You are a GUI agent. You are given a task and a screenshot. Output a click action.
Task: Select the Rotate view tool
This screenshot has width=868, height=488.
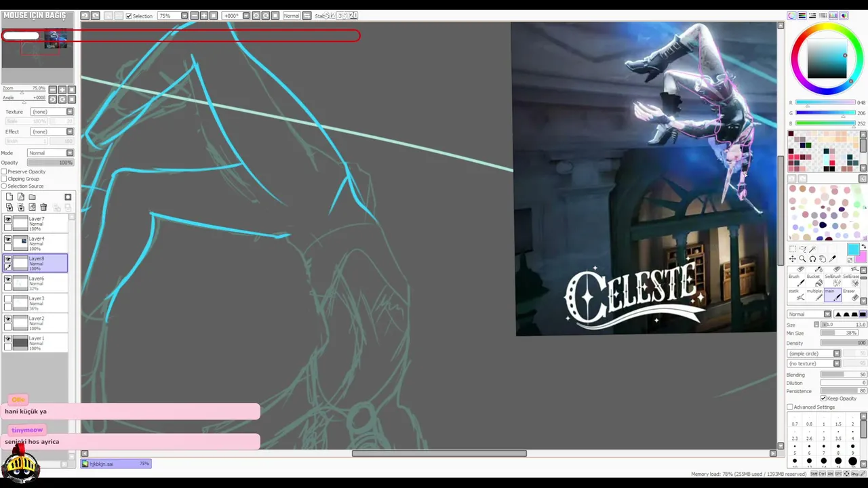812,259
